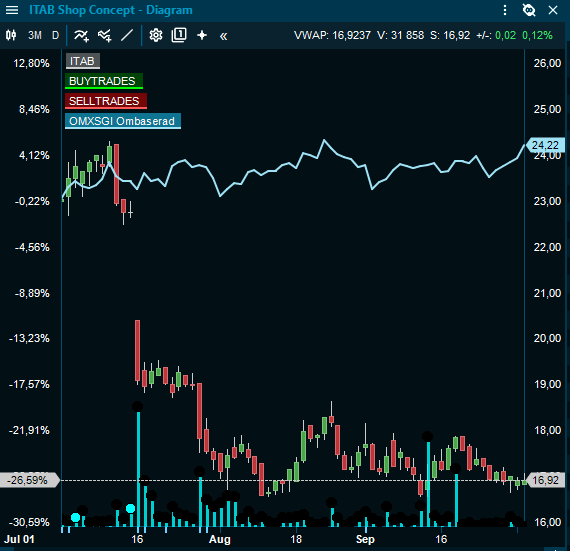The height and width of the screenshot is (551, 570).
Task: Select the crosshair tool
Action: click(x=202, y=35)
